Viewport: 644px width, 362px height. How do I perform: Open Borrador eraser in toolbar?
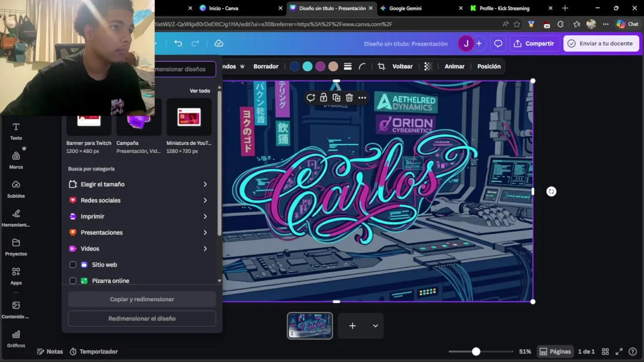coord(266,66)
